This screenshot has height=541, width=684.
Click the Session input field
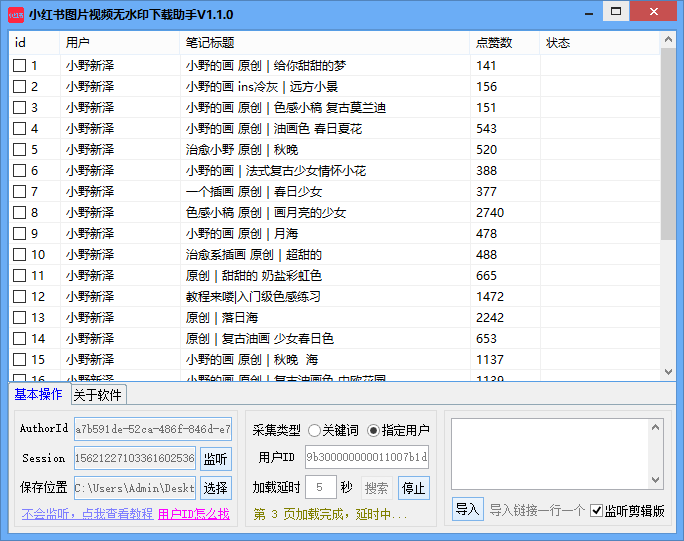click(135, 458)
